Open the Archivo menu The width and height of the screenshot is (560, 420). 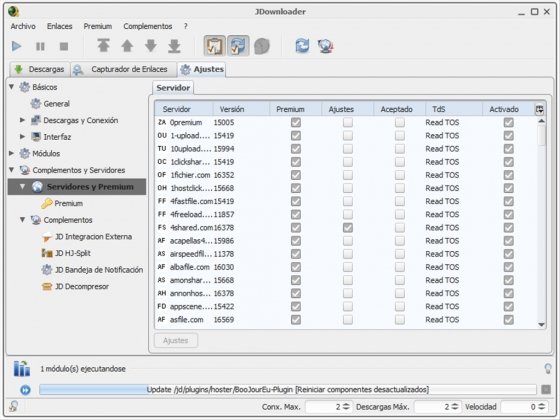(x=23, y=26)
